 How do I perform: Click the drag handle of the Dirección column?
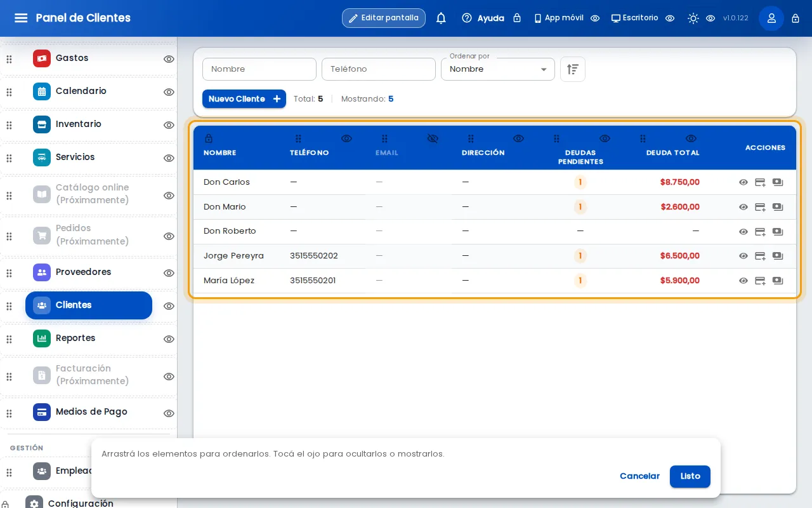click(471, 138)
